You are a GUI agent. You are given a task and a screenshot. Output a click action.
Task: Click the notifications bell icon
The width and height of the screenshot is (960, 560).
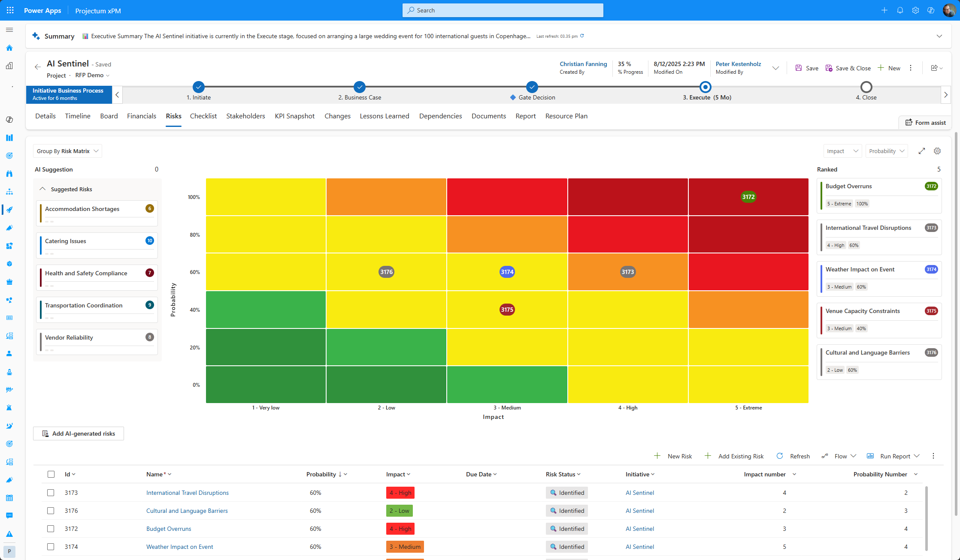point(900,10)
